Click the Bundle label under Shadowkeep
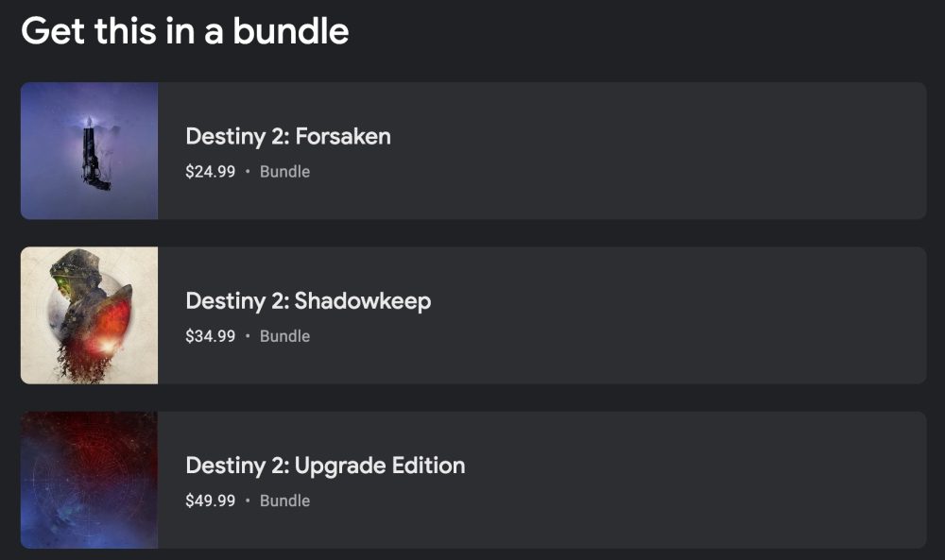This screenshot has width=945, height=560. [284, 336]
